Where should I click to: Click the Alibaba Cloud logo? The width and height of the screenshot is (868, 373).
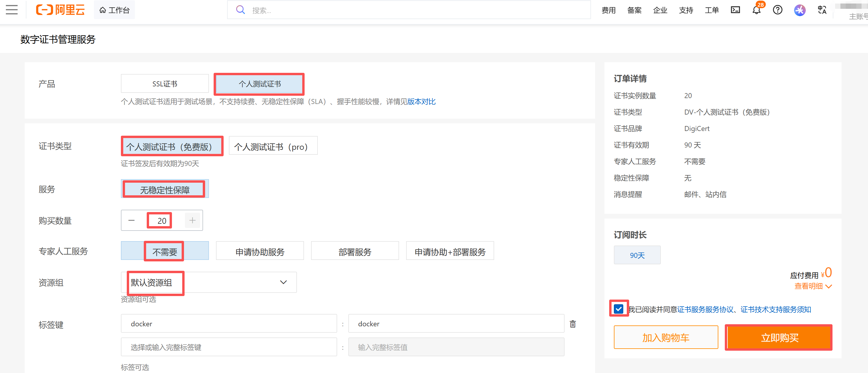tap(60, 10)
